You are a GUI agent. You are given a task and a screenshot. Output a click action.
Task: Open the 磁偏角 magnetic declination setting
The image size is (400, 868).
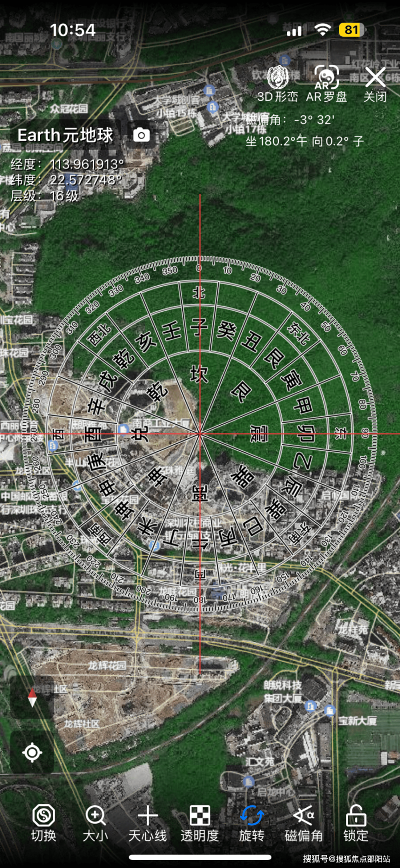click(x=304, y=823)
